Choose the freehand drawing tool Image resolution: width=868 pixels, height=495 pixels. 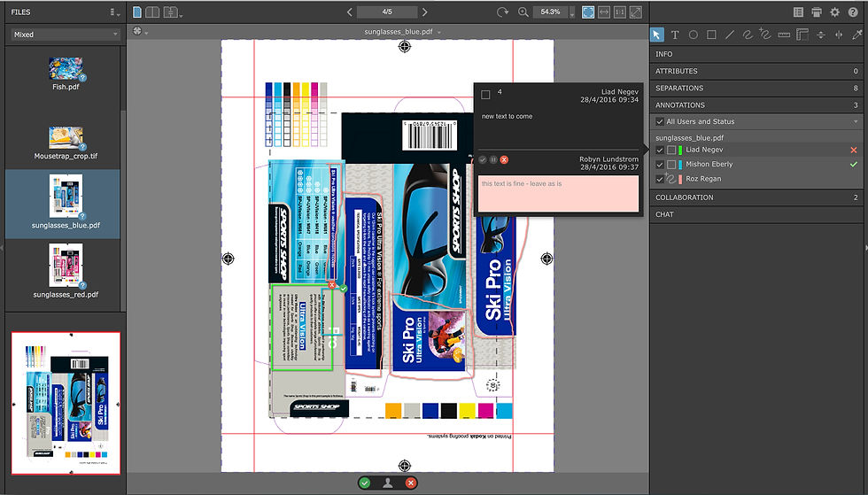[x=748, y=35]
